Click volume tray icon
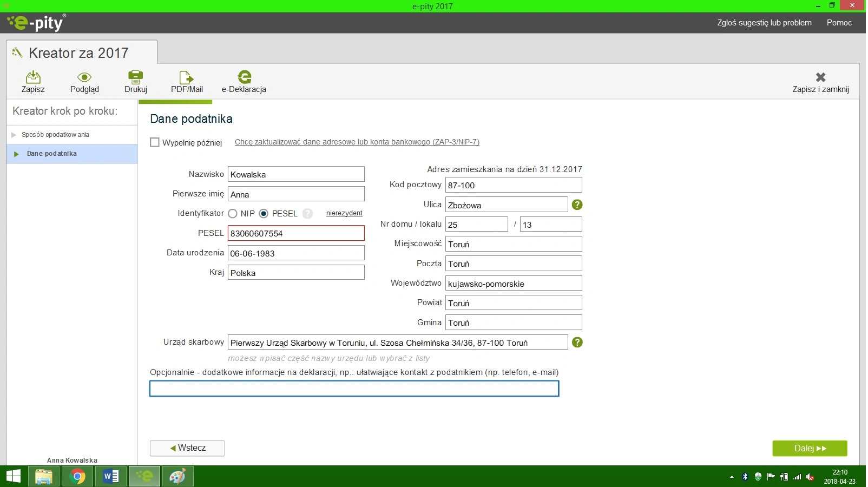 coord(810,477)
